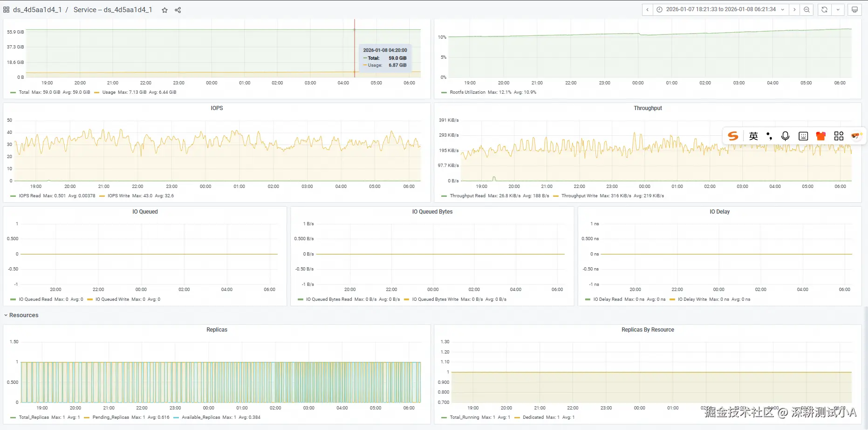Screen dimensions: 868x430
Task: Toggle IO Queued Bytes Write series
Action: click(435, 299)
